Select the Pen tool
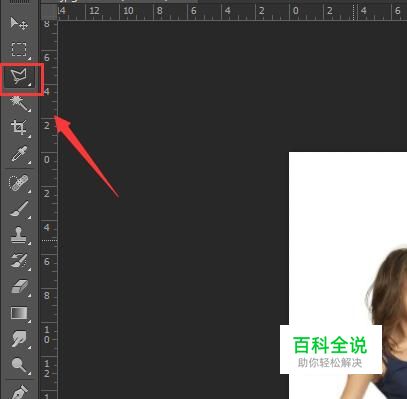The height and width of the screenshot is (399, 407). click(19, 391)
